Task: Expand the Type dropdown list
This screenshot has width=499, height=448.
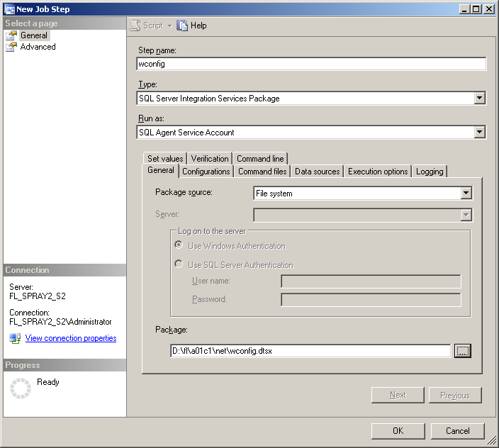Action: [479, 99]
